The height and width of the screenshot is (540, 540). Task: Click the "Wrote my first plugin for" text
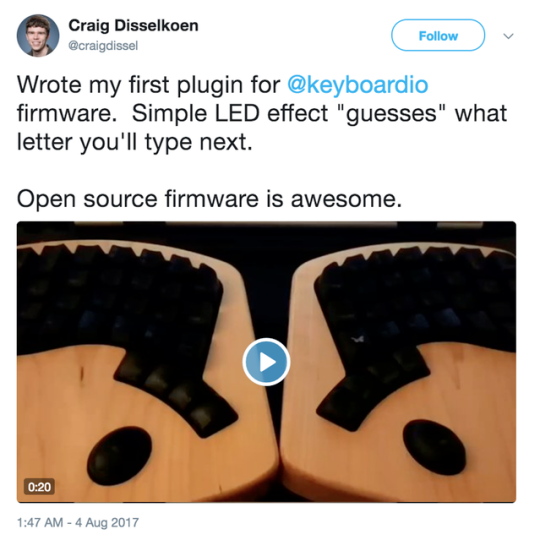point(149,85)
